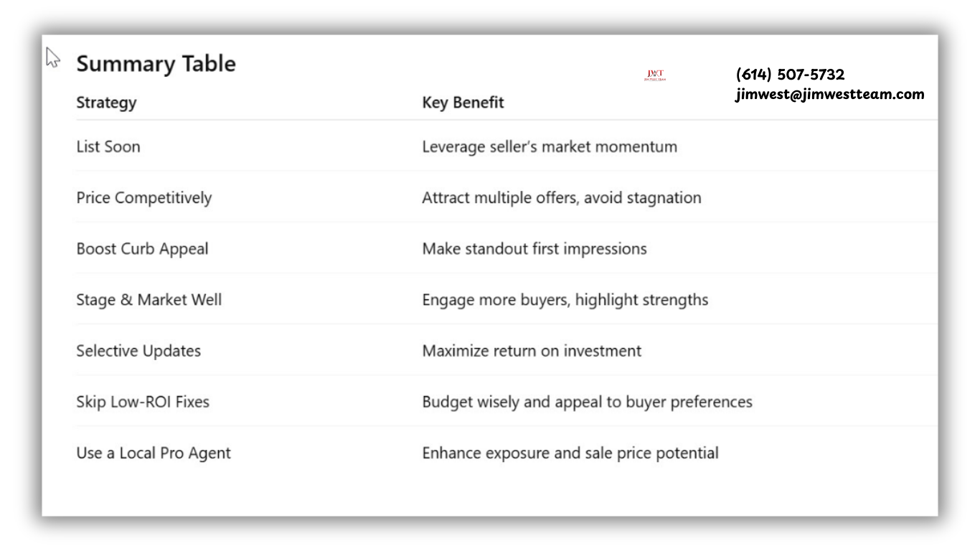The height and width of the screenshot is (551, 980).
Task: Click the jimwest@jimwestteam.com email address
Action: click(x=830, y=94)
